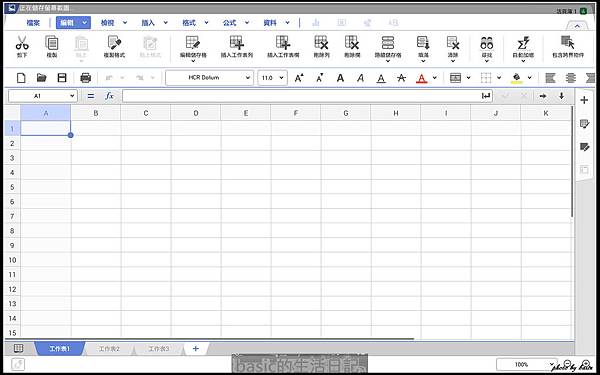
Task: Click the line-break return icon in formula bar
Action: [x=486, y=96]
